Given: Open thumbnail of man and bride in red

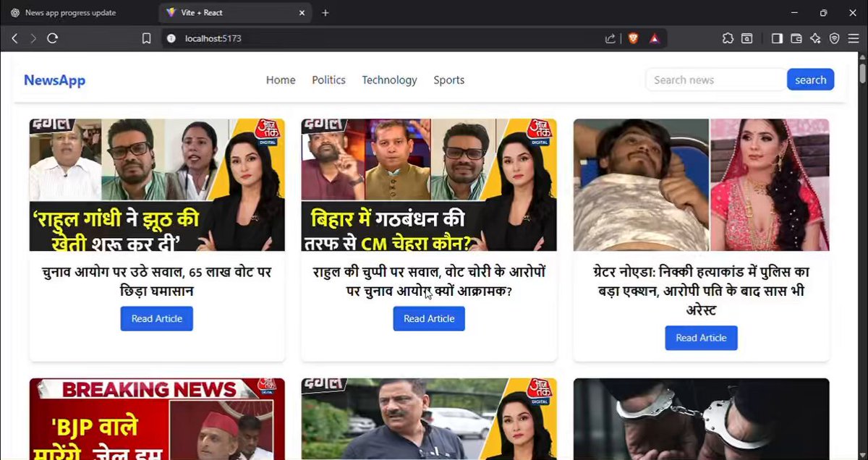Looking at the screenshot, I should pos(701,184).
